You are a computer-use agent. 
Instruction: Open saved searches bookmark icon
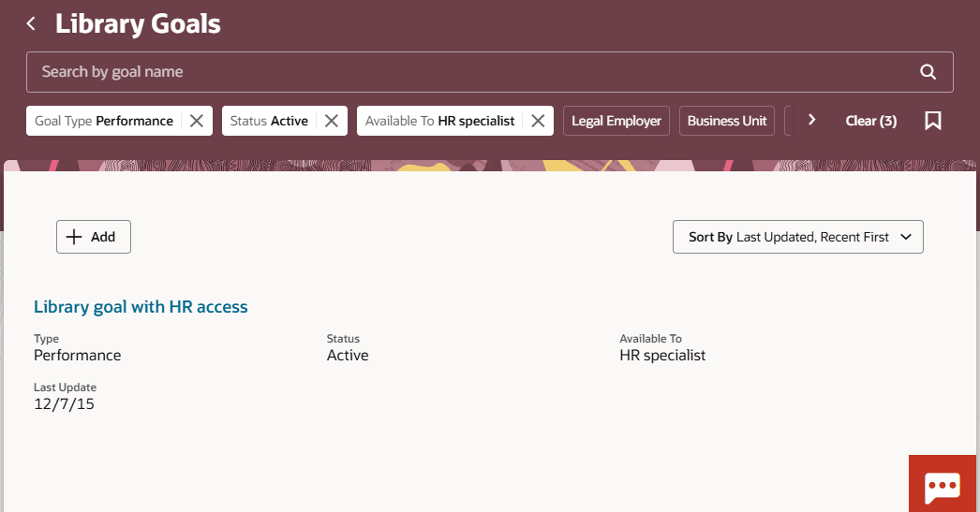coord(932,121)
